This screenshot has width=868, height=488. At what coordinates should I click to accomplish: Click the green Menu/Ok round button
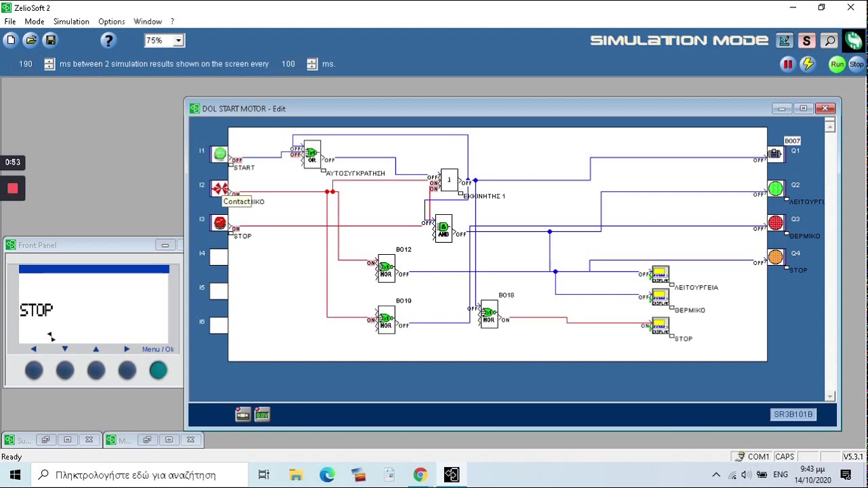point(158,370)
